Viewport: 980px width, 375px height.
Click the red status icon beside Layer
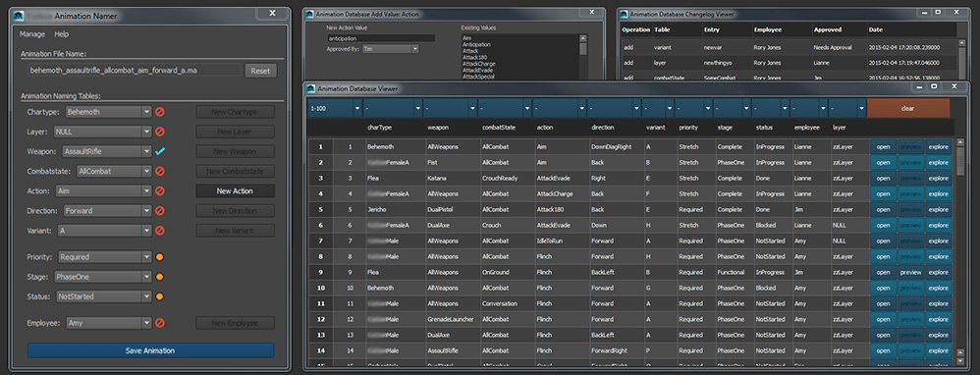[x=159, y=132]
